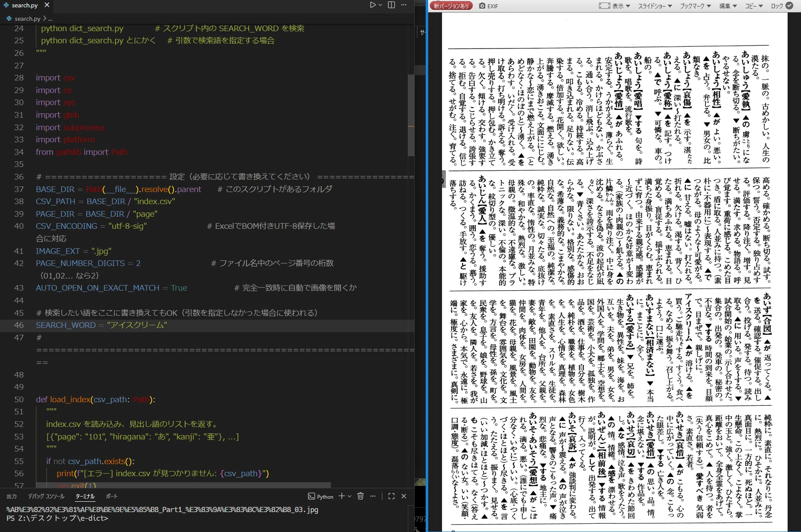Open the ブックマーク dropdown menu

[x=695, y=6]
